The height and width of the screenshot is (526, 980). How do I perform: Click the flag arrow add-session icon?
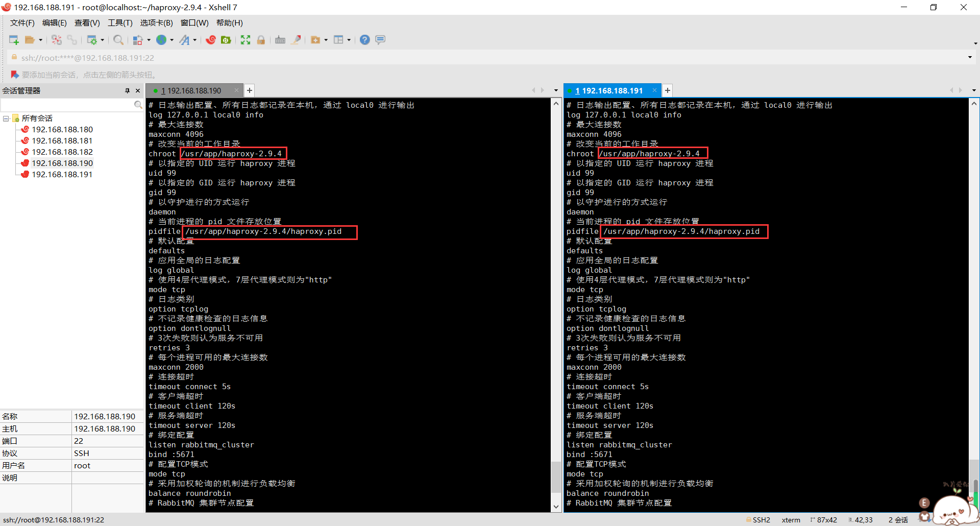[15, 75]
